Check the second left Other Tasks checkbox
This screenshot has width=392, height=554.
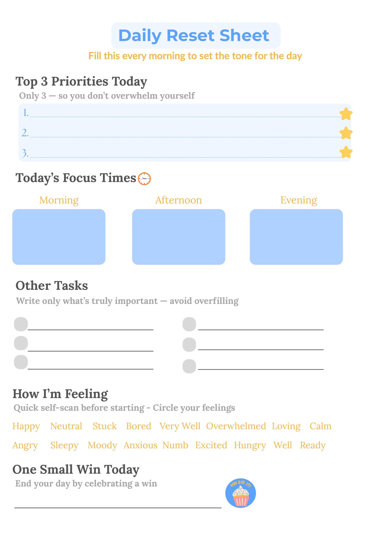click(x=21, y=343)
